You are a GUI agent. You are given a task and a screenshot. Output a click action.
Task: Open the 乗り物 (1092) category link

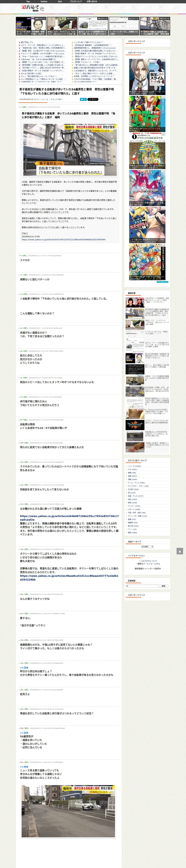click(x=133, y=526)
